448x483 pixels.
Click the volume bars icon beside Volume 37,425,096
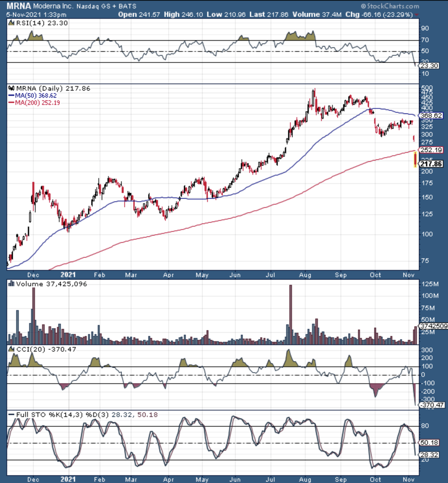[12, 284]
